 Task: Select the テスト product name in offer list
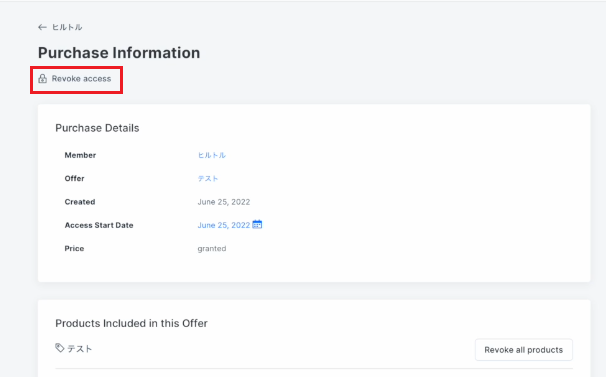[x=80, y=349]
